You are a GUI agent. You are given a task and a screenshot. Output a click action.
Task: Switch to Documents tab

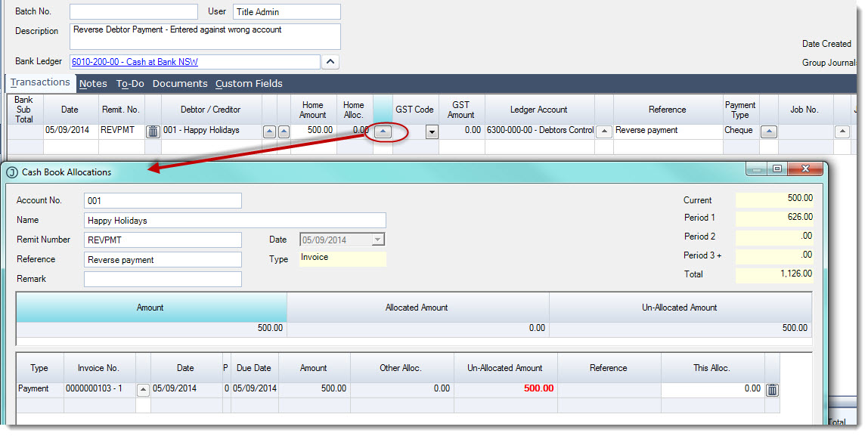pyautogui.click(x=180, y=84)
